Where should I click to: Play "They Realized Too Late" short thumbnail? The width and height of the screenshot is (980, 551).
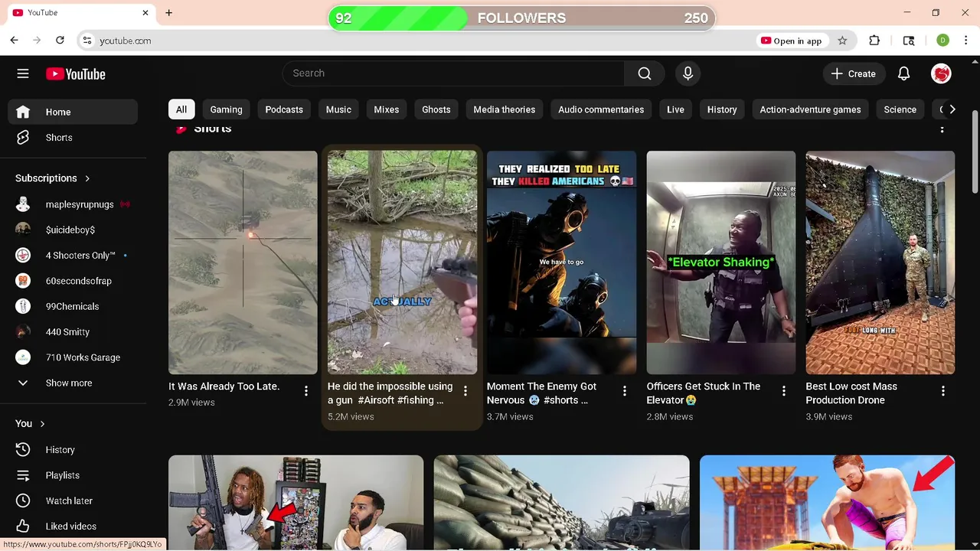561,262
